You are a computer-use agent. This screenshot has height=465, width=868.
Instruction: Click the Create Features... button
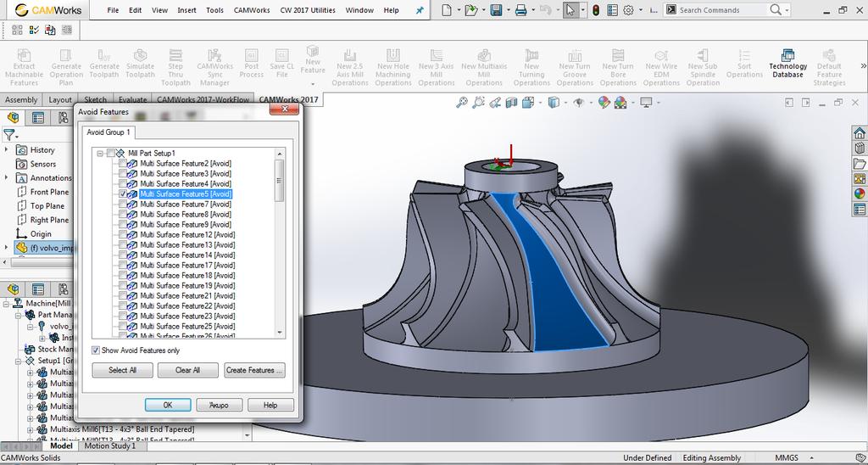[x=254, y=370]
